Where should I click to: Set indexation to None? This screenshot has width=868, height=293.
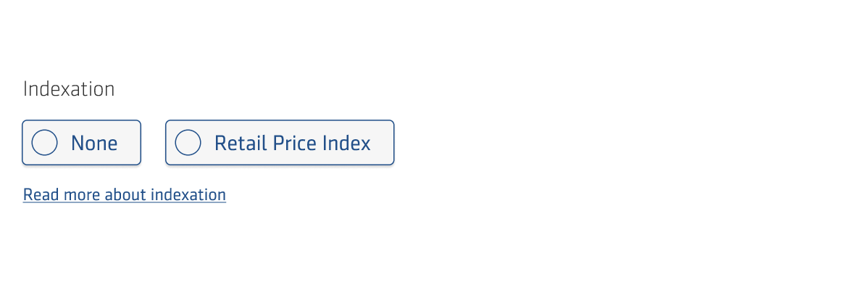[81, 143]
